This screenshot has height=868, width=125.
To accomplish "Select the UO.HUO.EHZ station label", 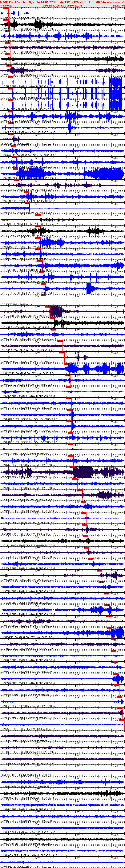I will (x=29, y=98).
